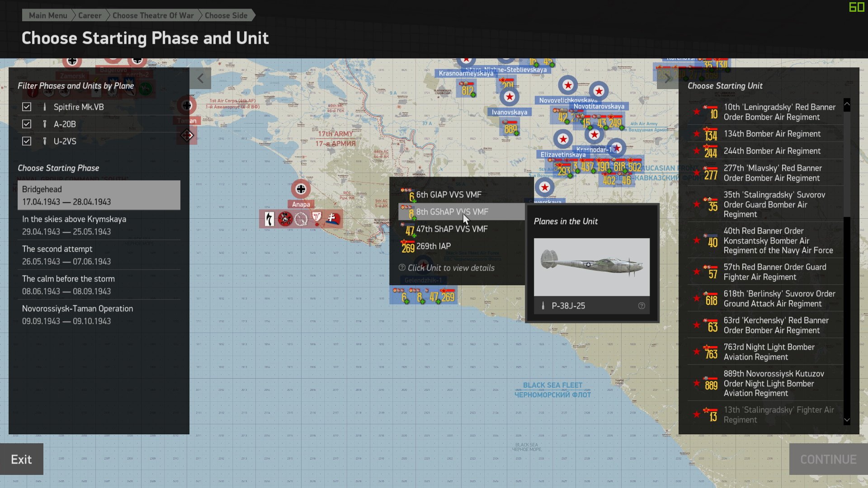Go back to Choose Side breadcrumb
The width and height of the screenshot is (868, 488).
click(226, 15)
